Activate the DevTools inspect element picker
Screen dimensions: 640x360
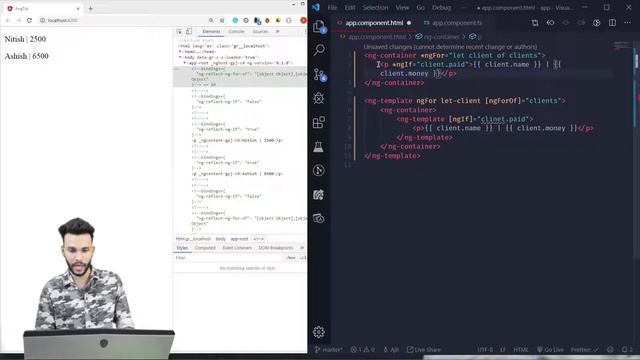pos(179,31)
